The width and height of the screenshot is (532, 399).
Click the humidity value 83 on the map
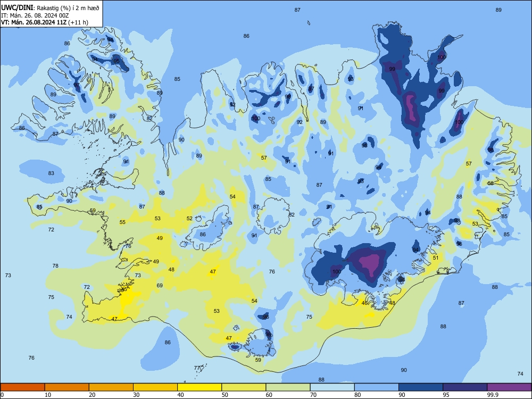tap(51, 173)
